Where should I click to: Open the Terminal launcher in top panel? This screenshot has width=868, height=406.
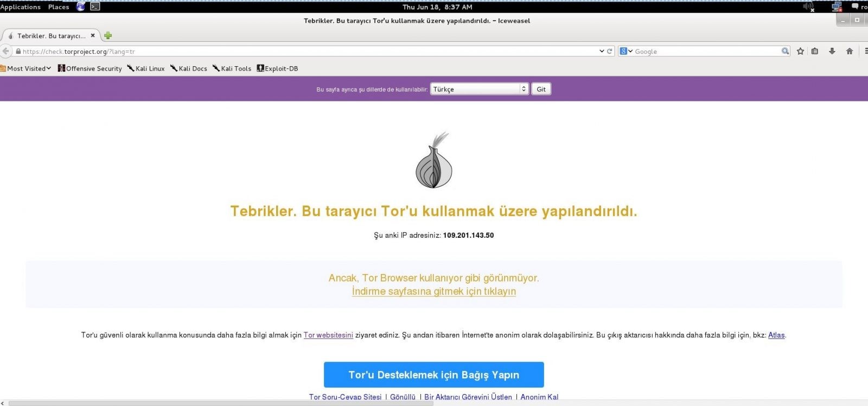click(95, 7)
